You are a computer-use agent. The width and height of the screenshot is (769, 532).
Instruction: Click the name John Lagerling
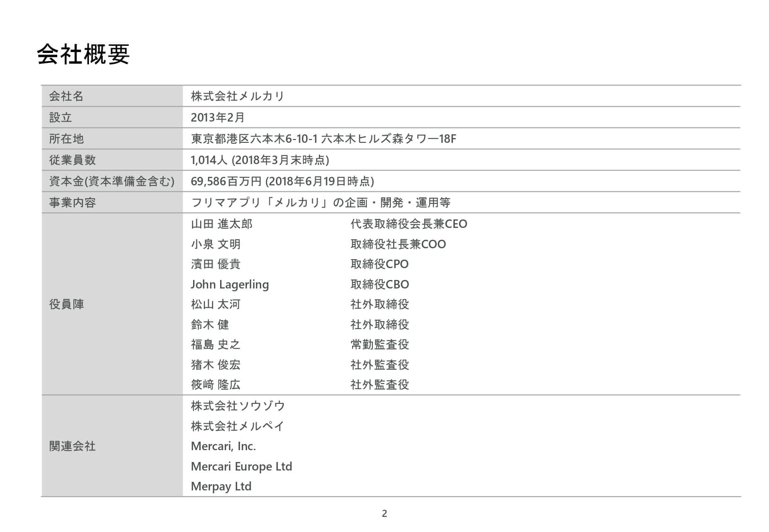pos(230,284)
